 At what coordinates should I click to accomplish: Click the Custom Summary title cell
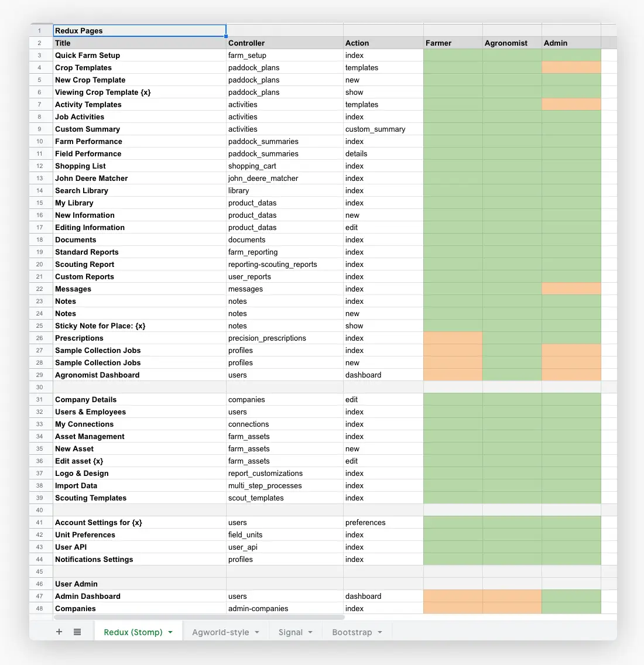[140, 129]
